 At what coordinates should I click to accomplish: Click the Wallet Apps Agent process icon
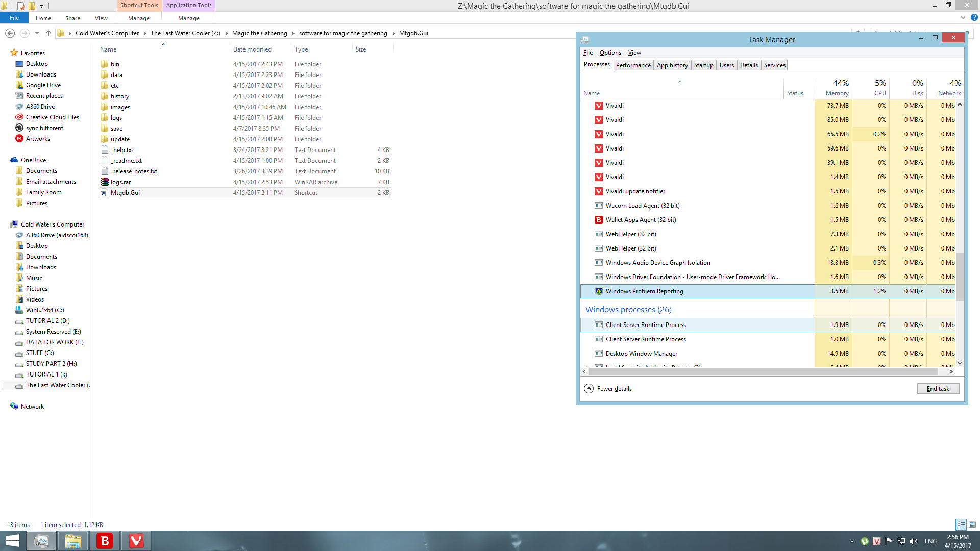coord(599,220)
